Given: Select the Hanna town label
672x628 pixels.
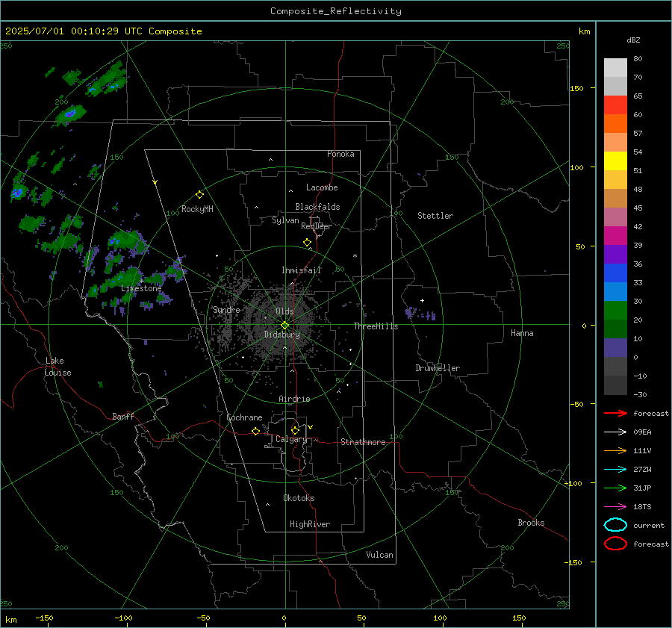Looking at the screenshot, I should 522,333.
